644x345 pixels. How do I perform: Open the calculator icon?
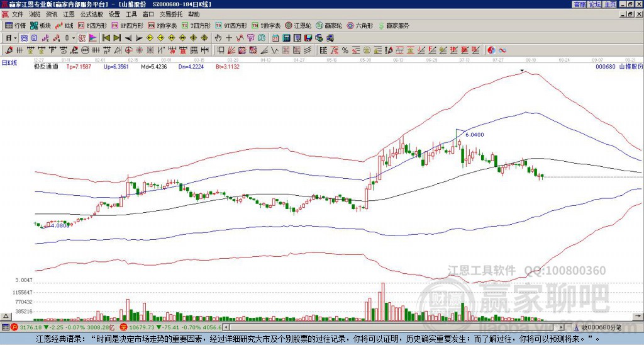tap(286, 38)
